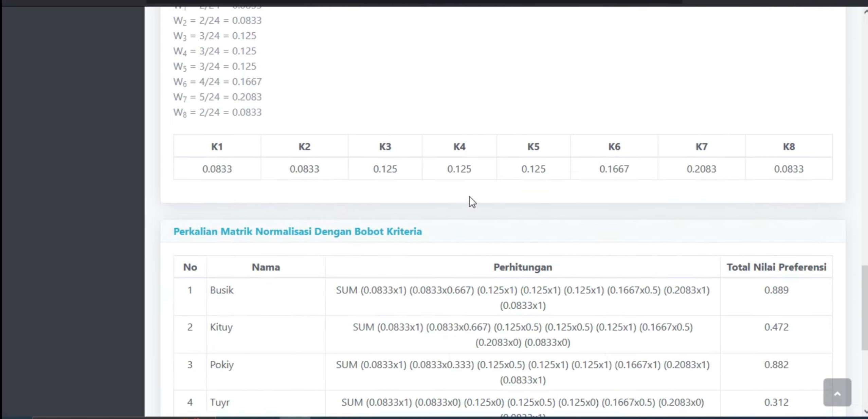Click the 0.0833 value under K2
The image size is (868, 419).
tap(304, 169)
